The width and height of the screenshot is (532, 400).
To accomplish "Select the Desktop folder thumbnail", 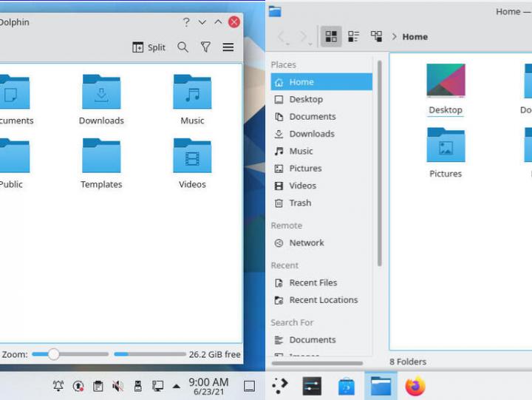I will (x=446, y=81).
